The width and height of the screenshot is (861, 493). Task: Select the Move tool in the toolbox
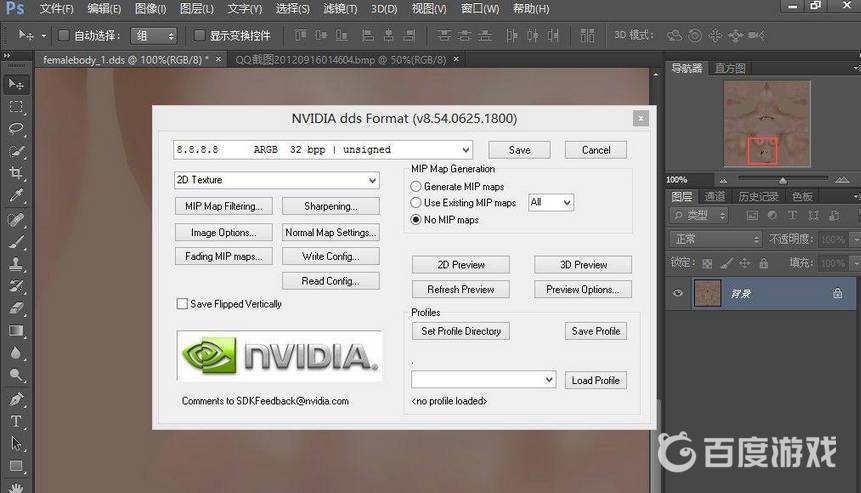[16, 84]
